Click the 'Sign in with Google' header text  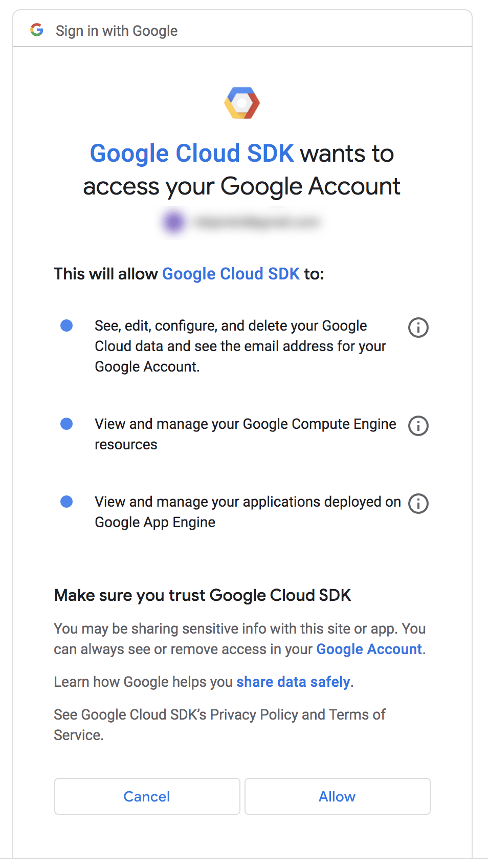[x=116, y=31]
